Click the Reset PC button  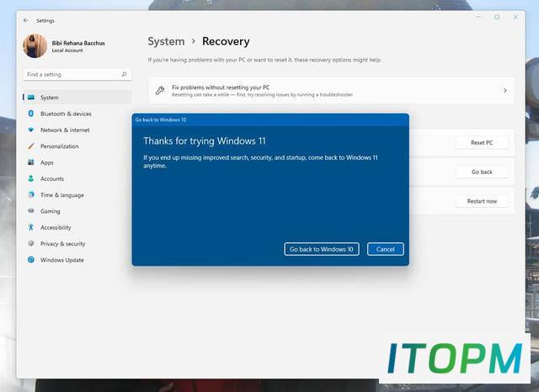pyautogui.click(x=482, y=142)
